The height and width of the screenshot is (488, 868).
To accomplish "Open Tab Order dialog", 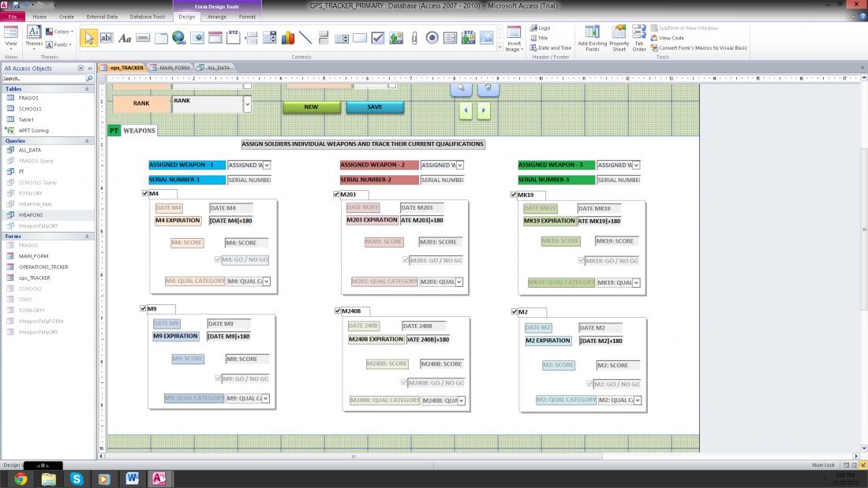I will (639, 39).
